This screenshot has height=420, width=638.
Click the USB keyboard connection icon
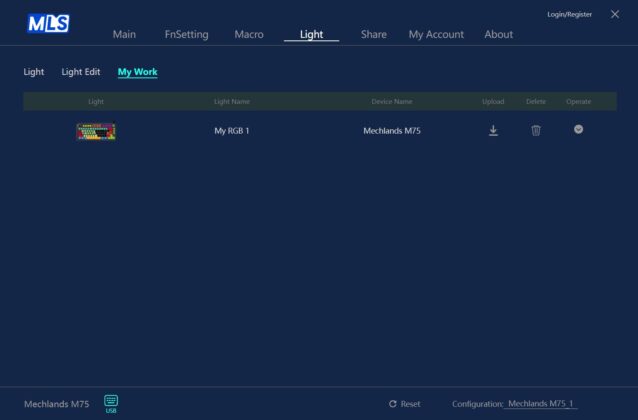pos(111,404)
